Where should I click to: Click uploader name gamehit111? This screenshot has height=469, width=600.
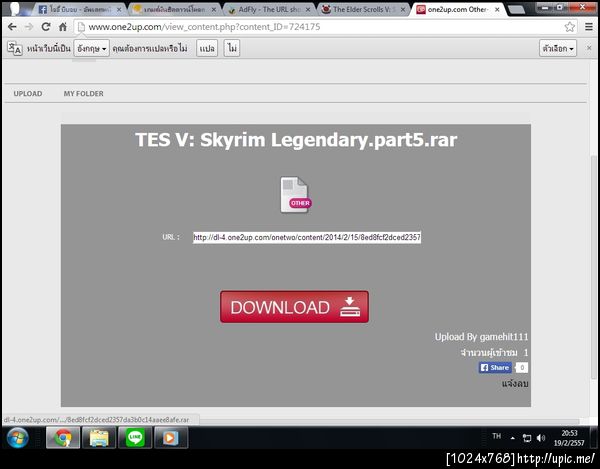504,337
